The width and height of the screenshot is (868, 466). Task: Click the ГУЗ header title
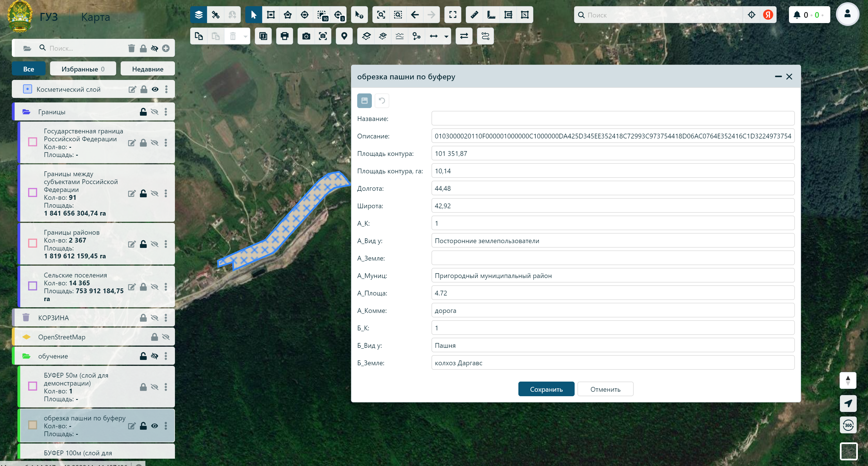[49, 17]
